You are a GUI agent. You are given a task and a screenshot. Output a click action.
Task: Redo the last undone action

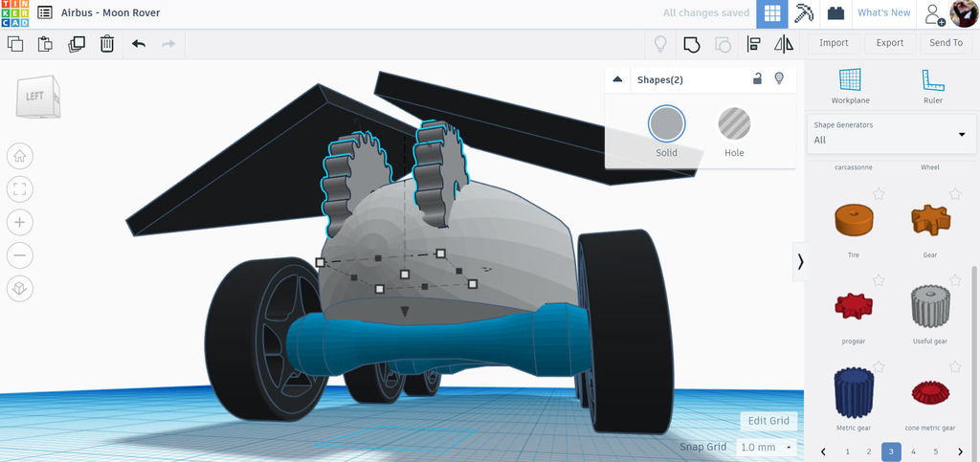tap(168, 44)
